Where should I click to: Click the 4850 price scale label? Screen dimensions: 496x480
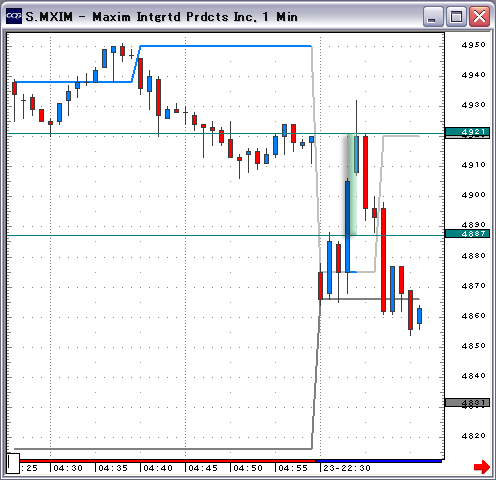tap(473, 346)
